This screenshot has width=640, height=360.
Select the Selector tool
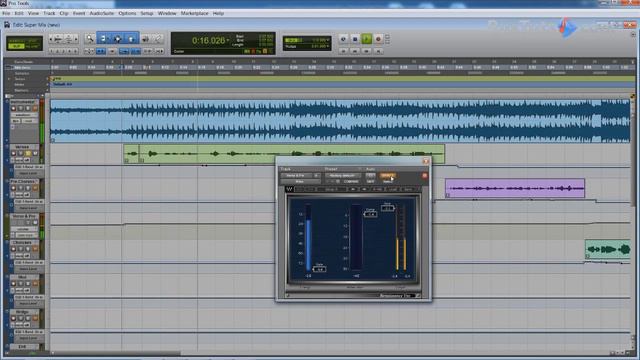[118, 39]
